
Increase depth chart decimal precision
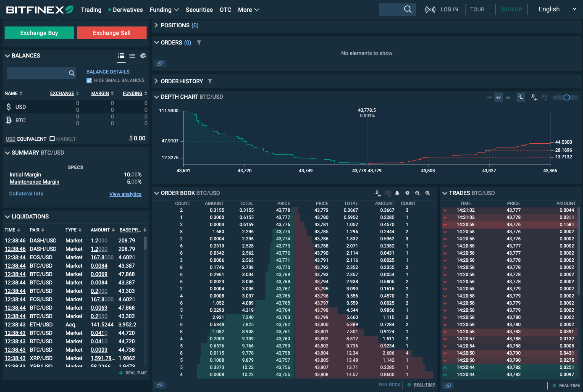click(x=544, y=97)
